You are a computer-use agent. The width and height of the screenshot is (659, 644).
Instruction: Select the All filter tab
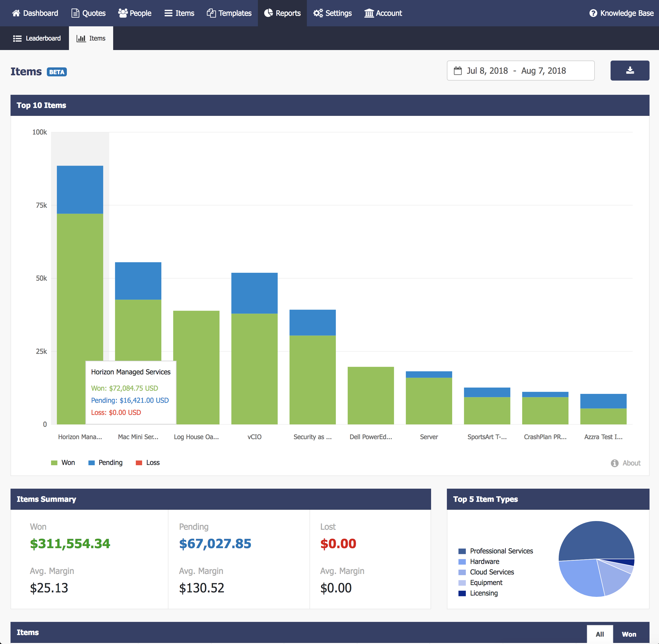point(600,634)
